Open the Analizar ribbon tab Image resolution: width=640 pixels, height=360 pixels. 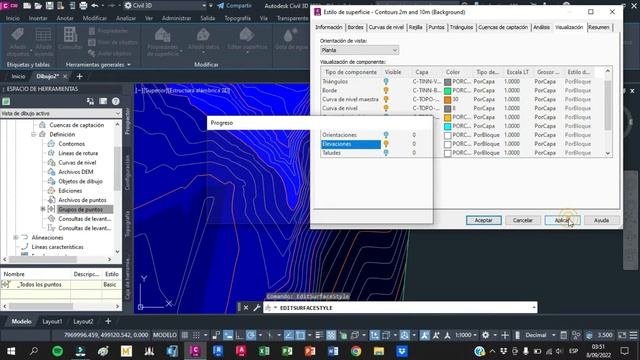coord(126,18)
